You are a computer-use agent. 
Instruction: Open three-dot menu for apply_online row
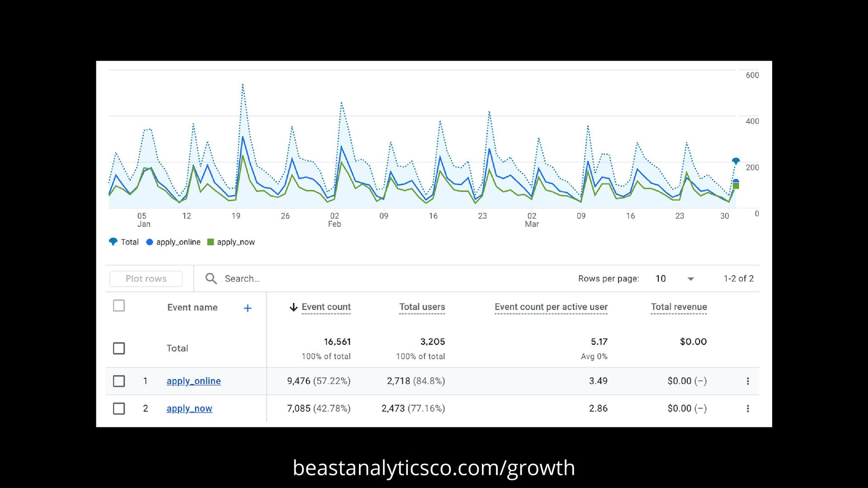748,381
